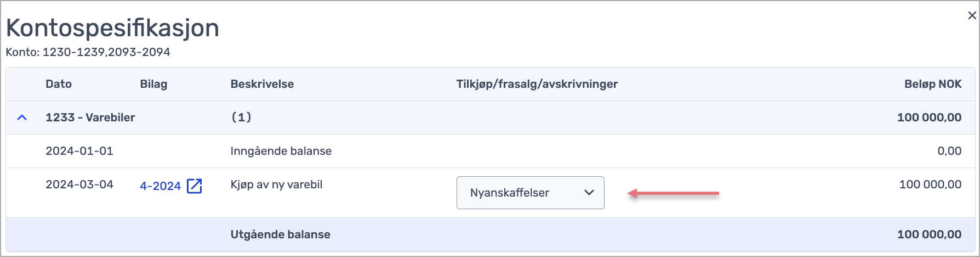Select the Inngående balanse row text
Screen dimensions: 980x257
(x=281, y=151)
